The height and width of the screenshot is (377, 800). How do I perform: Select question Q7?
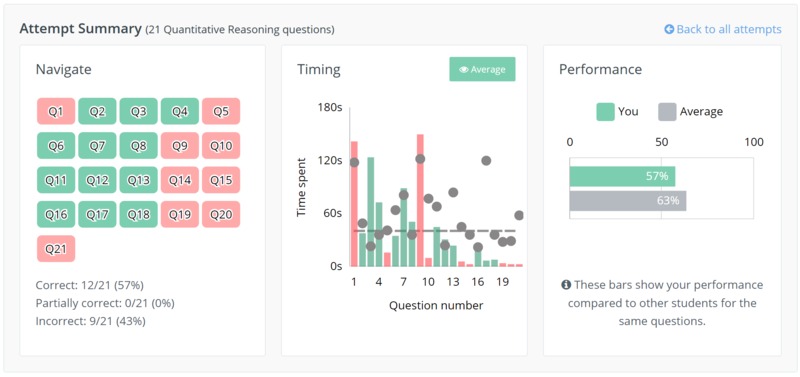(x=97, y=145)
